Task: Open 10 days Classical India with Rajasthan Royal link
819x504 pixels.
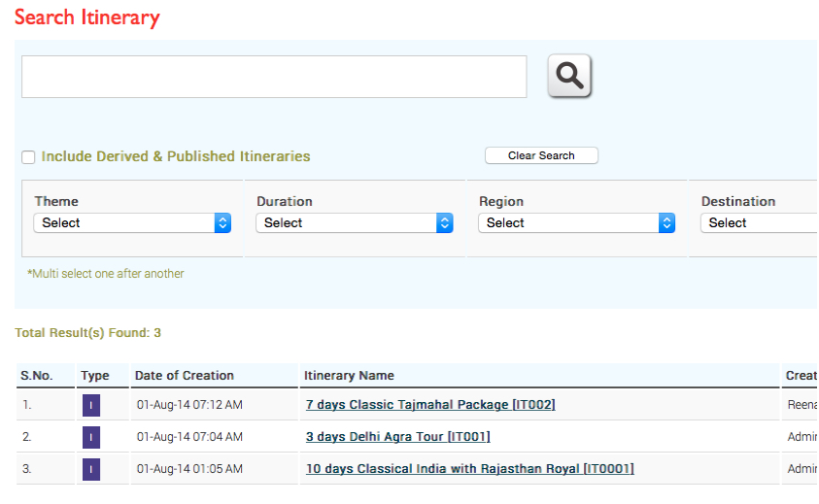Action: [x=470, y=468]
